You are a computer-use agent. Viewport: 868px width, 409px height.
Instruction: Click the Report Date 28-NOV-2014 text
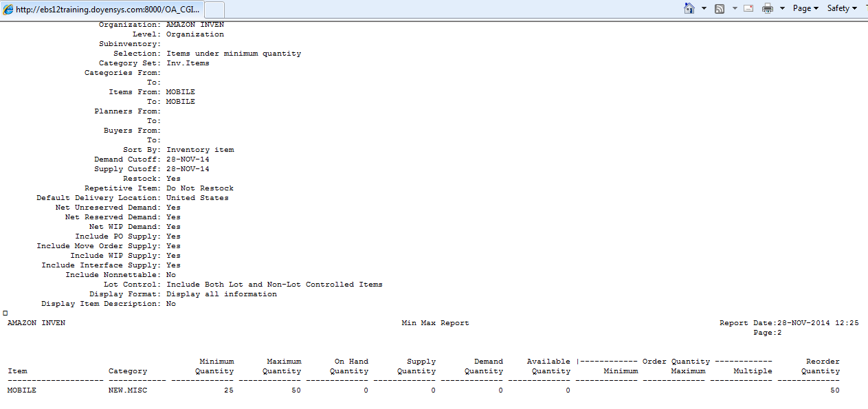[x=789, y=323]
